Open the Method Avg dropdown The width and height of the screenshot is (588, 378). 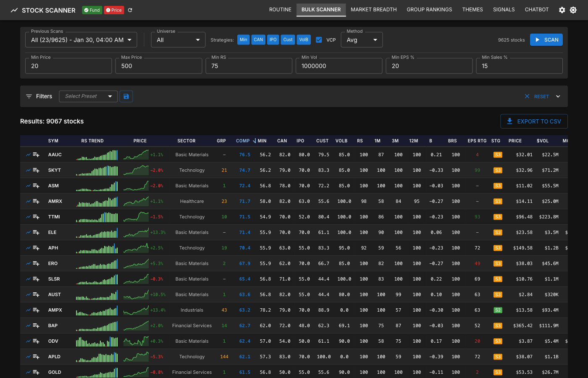tap(362, 40)
